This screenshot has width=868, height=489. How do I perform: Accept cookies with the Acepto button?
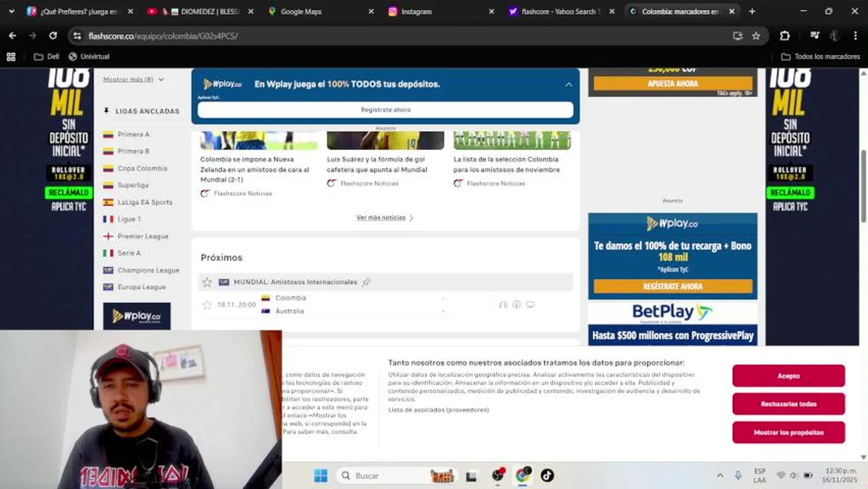pyautogui.click(x=789, y=376)
